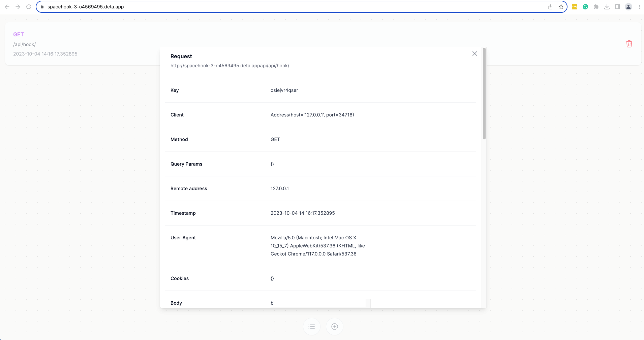Open the Grammarly extension icon
The image size is (644, 340).
pyautogui.click(x=585, y=7)
